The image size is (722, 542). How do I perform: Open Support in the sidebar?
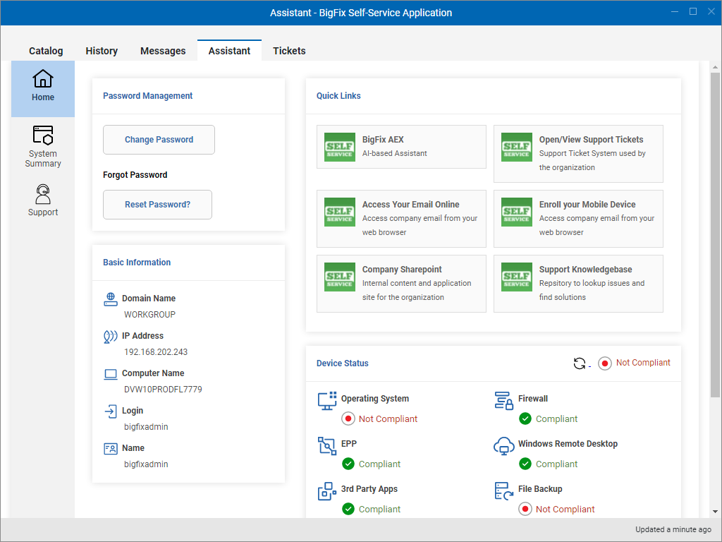[43, 200]
